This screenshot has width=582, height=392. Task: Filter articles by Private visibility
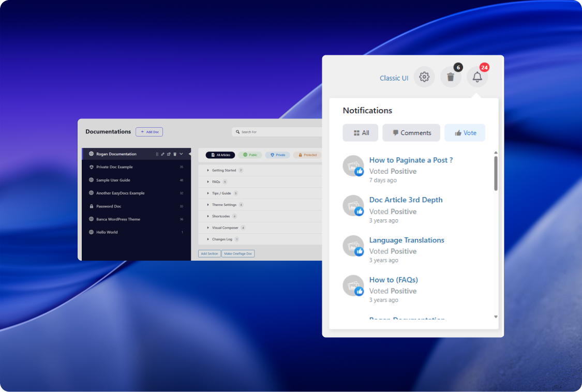pos(277,155)
